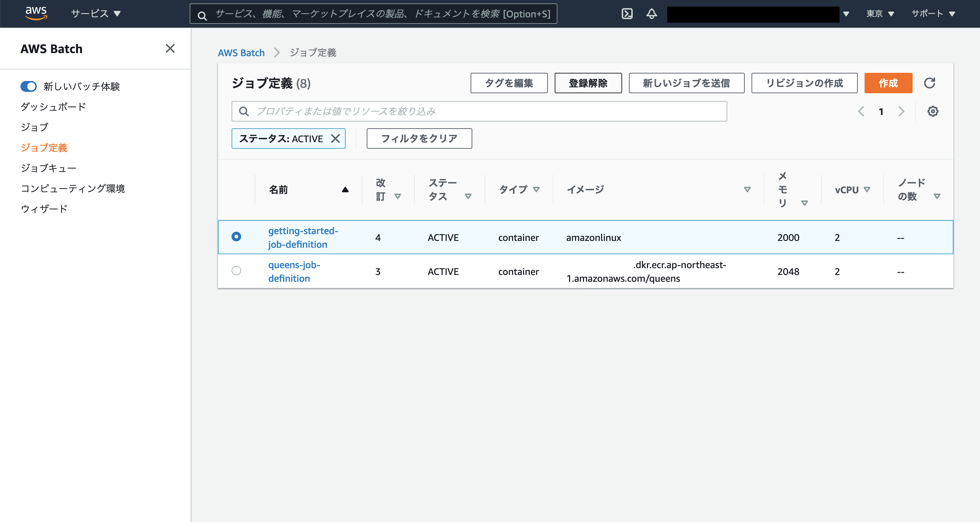Open table preferences gear icon
Image resolution: width=980 pixels, height=522 pixels.
point(933,111)
